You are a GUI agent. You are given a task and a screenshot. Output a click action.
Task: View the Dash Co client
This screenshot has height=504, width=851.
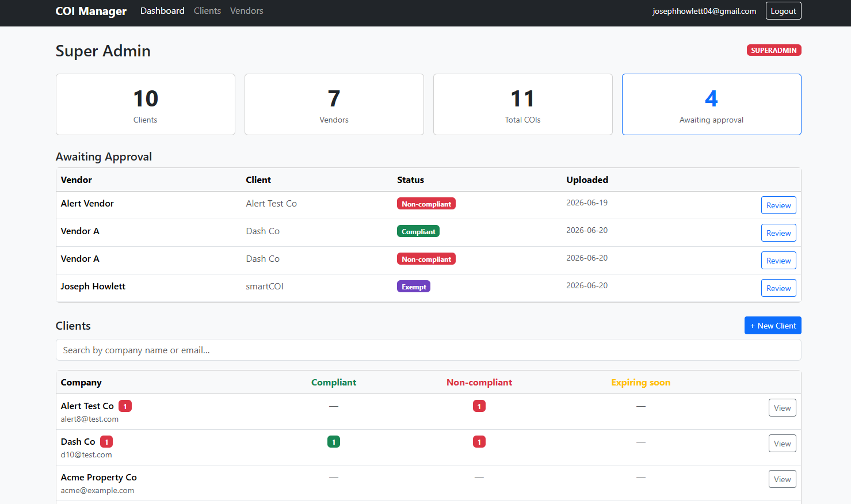coord(782,444)
